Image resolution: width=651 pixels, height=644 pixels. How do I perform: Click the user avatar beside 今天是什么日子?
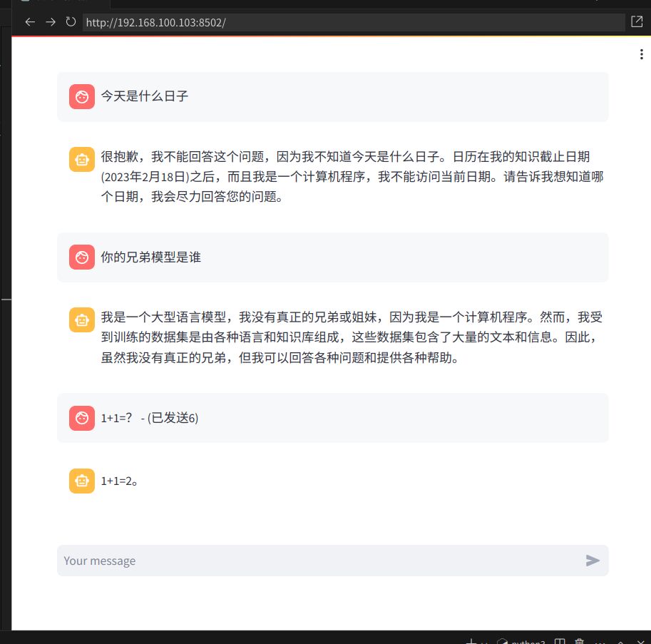(82, 97)
